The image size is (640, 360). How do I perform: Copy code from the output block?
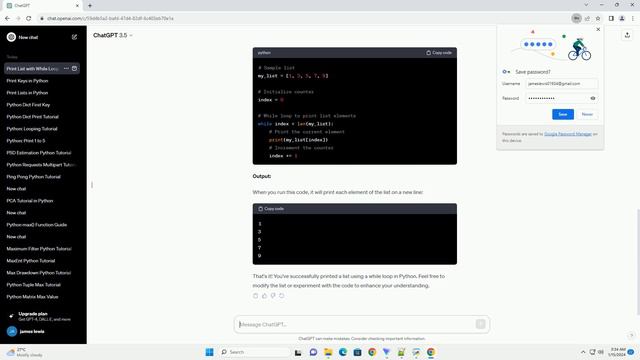click(271, 209)
